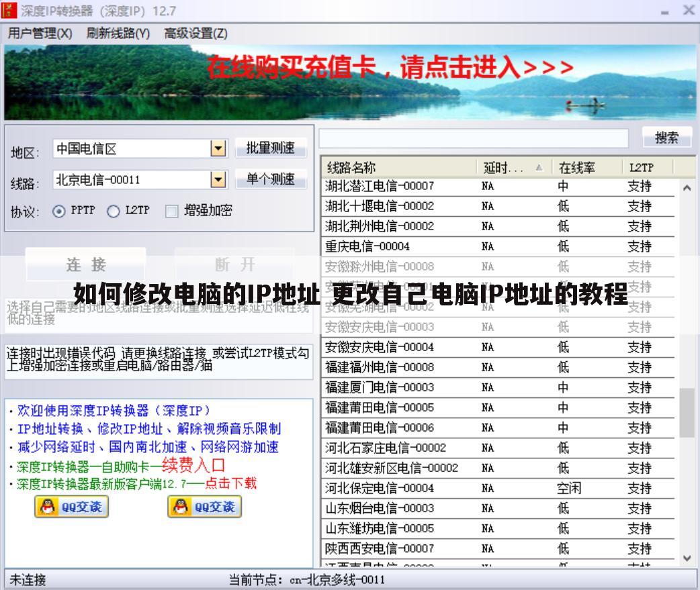Sort by 延时 column header
Screen dimensions: 700x590
(515, 168)
